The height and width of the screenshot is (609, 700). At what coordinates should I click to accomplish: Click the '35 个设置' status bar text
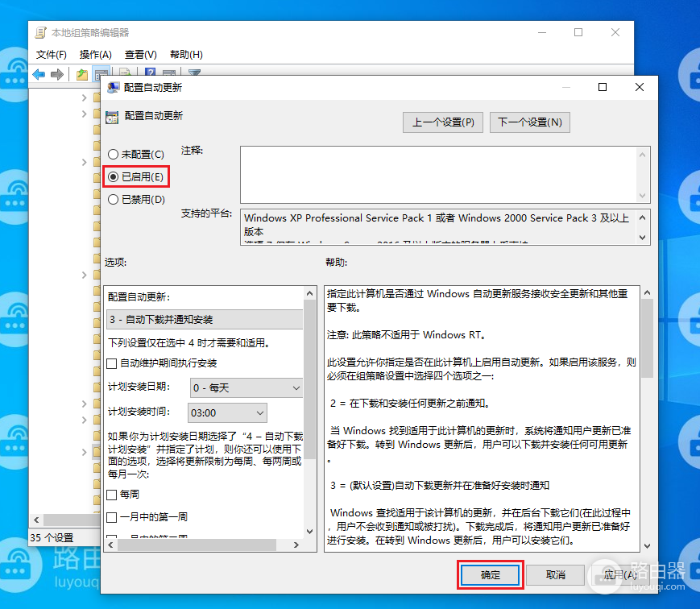[52, 537]
